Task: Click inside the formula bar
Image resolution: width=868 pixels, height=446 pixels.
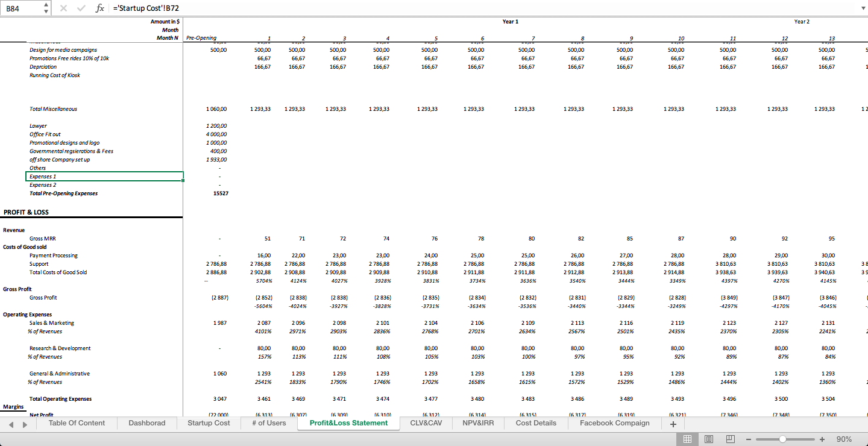Action: [x=241, y=8]
